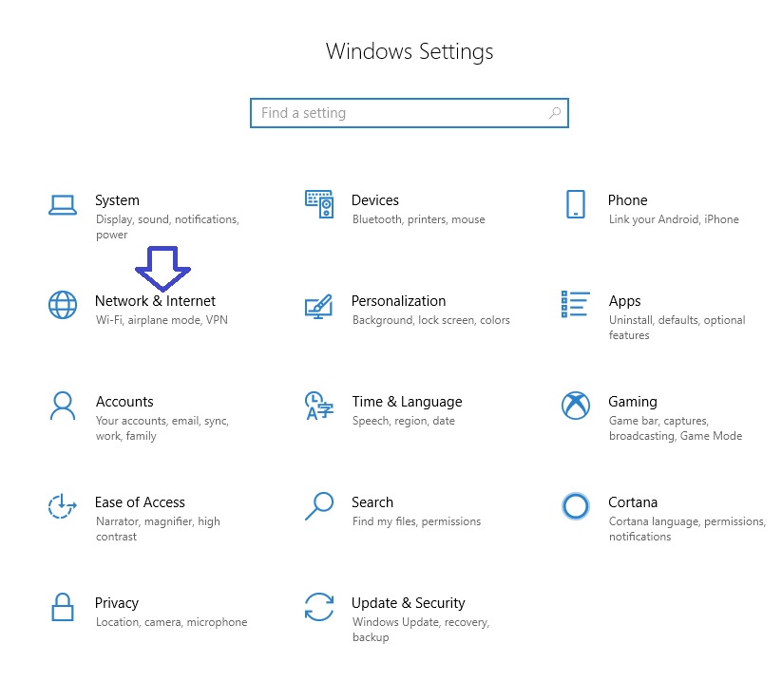Focus the Find a setting field
The image size is (782, 700).
coord(410,113)
